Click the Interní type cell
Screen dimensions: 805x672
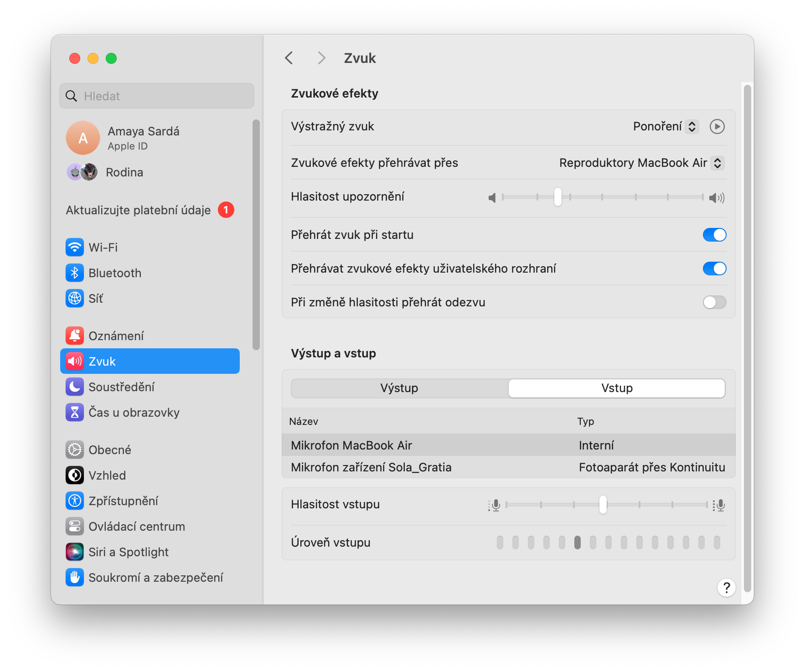(x=596, y=445)
